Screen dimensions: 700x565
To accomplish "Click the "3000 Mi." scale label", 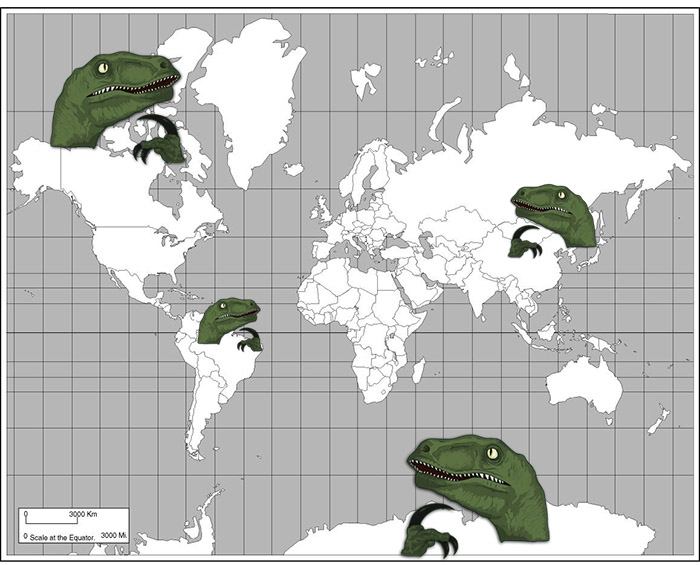I will tap(114, 535).
